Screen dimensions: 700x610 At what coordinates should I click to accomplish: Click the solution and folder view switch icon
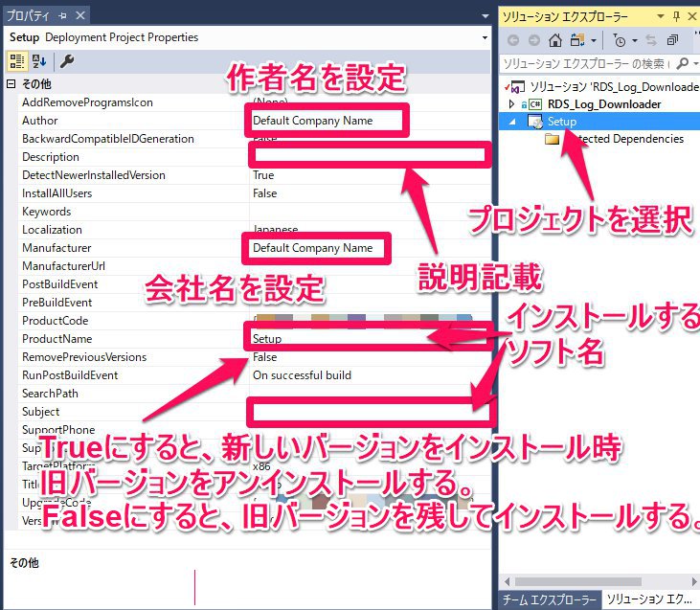[579, 40]
